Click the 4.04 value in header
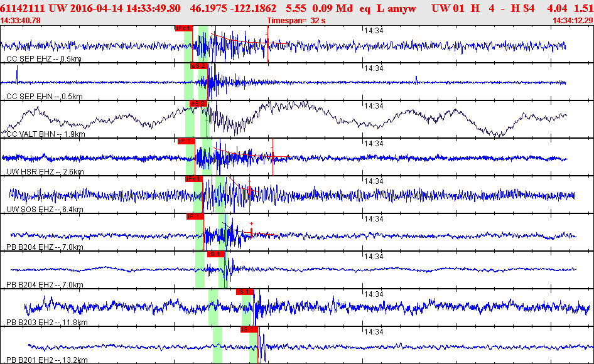Screen dimensions: 594x364 (557, 8)
